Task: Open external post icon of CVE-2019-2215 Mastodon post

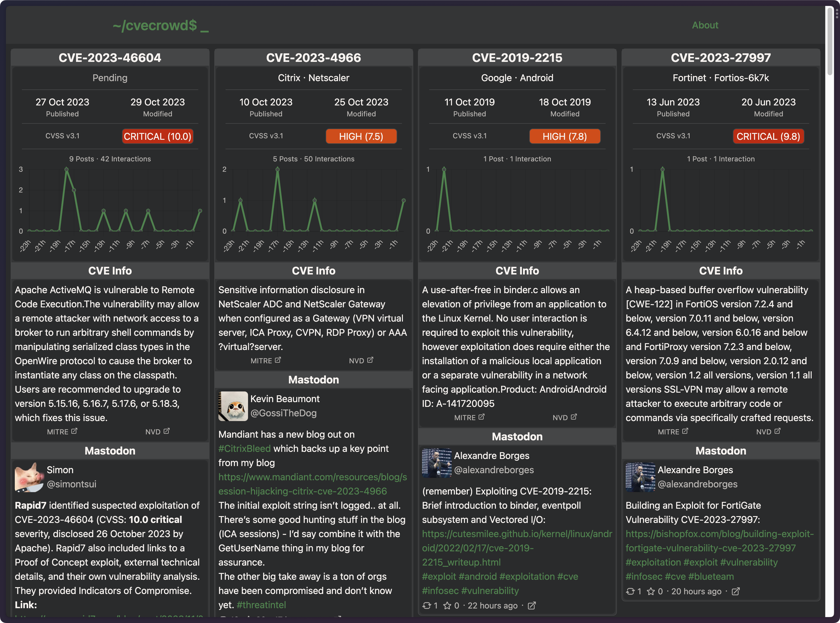Action: [532, 606]
